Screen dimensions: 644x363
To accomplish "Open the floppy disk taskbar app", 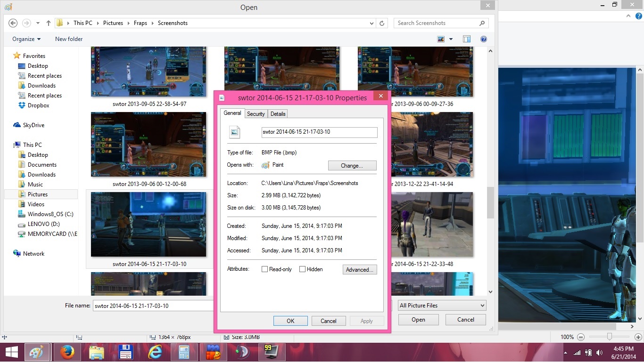I will pyautogui.click(x=125, y=352).
